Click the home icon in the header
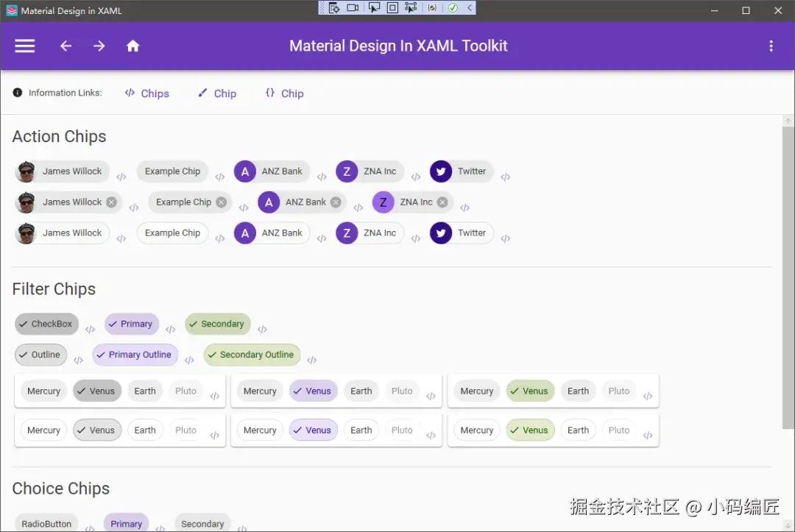Viewport: 795px width, 532px height. coord(132,46)
